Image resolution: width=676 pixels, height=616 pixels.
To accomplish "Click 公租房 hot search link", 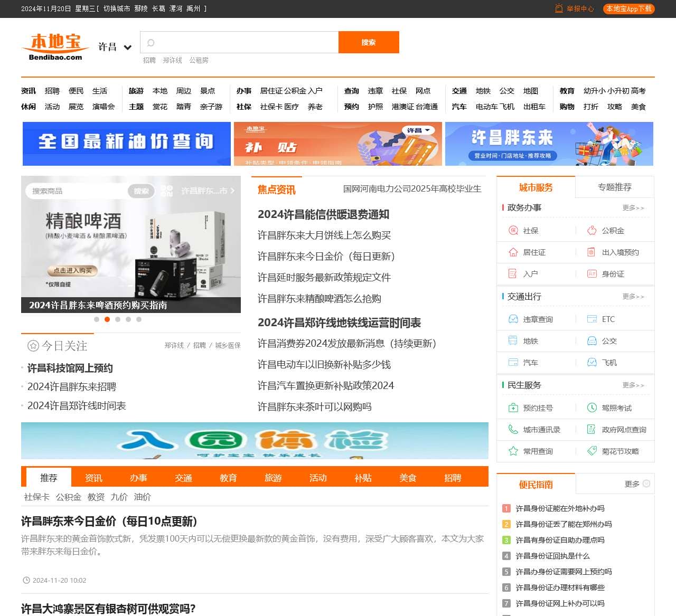I will [x=199, y=60].
